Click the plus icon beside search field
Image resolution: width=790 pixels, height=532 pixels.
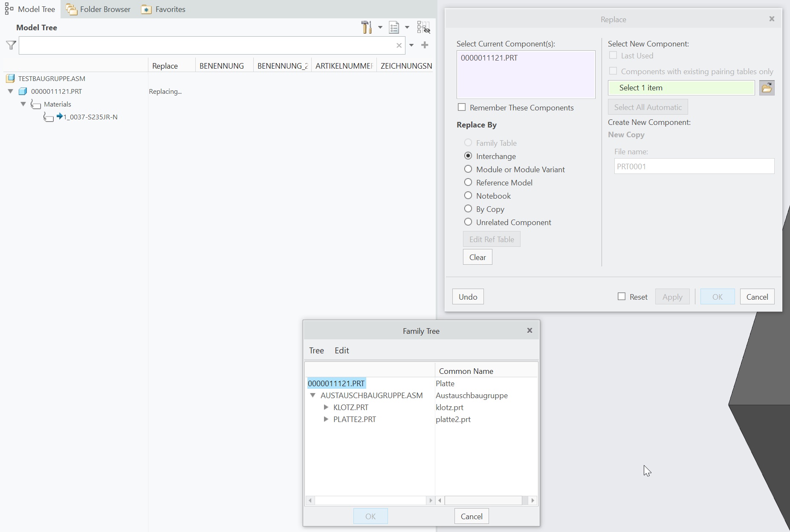tap(425, 45)
